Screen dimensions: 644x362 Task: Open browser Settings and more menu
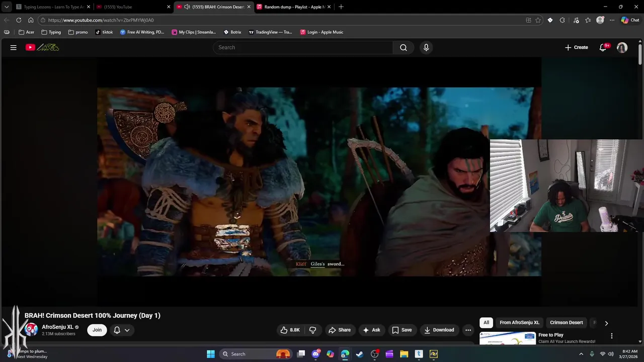click(x=612, y=20)
